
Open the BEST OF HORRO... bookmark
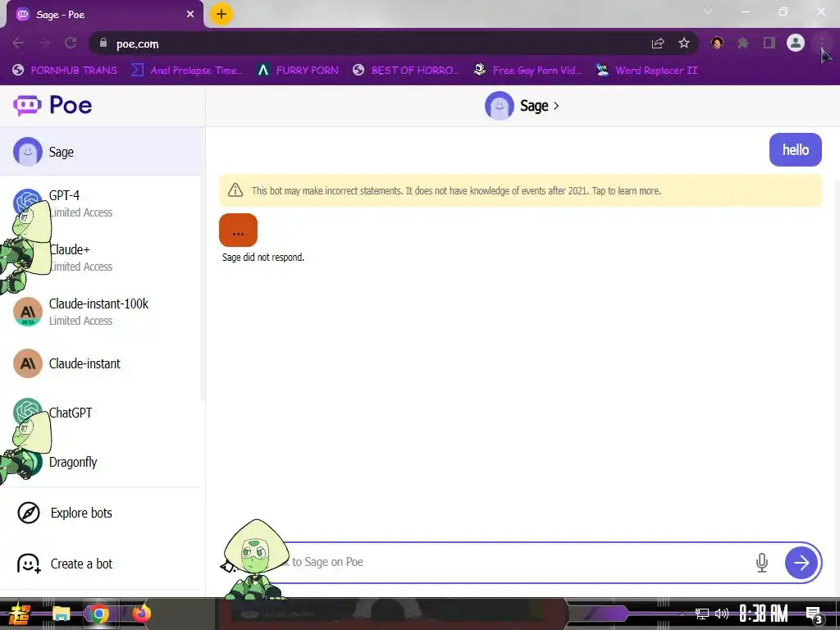click(406, 71)
